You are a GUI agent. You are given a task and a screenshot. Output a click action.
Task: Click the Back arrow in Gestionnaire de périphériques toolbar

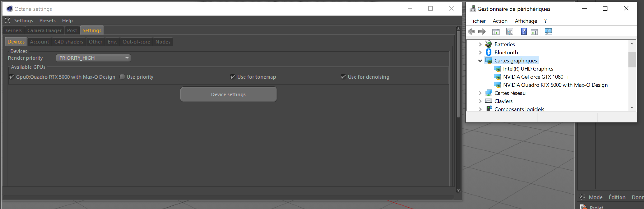click(x=472, y=32)
